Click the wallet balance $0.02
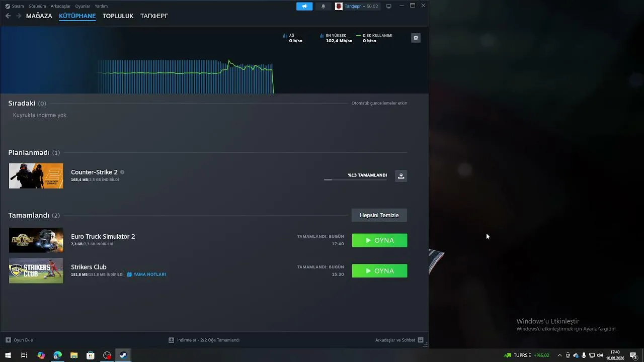The width and height of the screenshot is (644, 362). (372, 6)
